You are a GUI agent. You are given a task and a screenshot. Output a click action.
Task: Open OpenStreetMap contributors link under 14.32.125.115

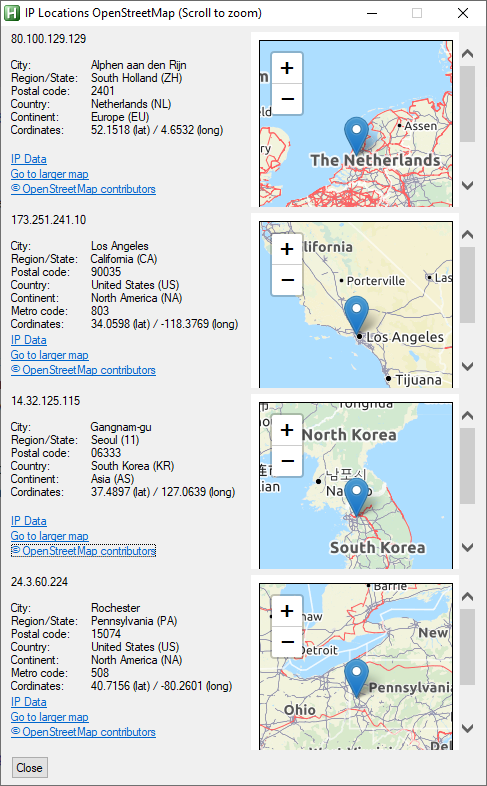click(x=83, y=551)
